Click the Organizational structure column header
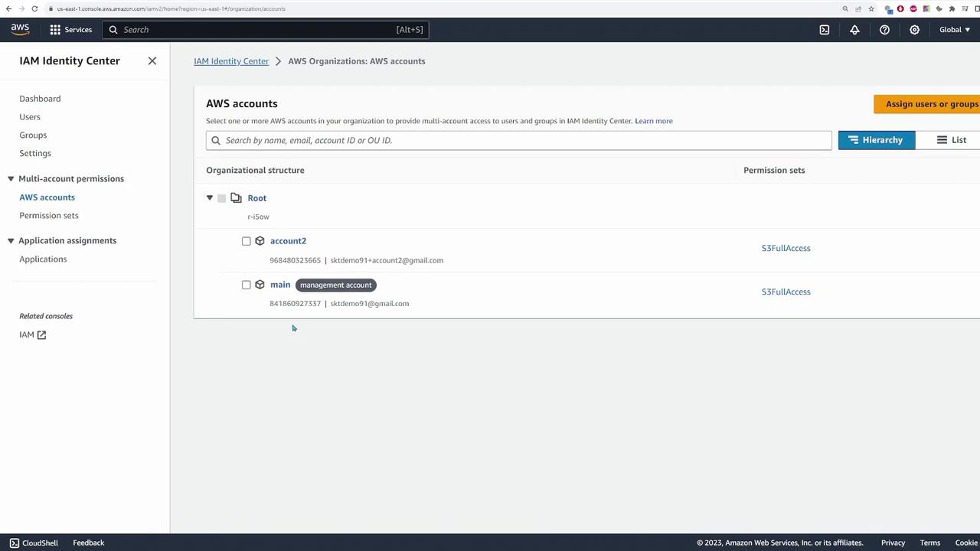The image size is (980, 551). click(255, 170)
